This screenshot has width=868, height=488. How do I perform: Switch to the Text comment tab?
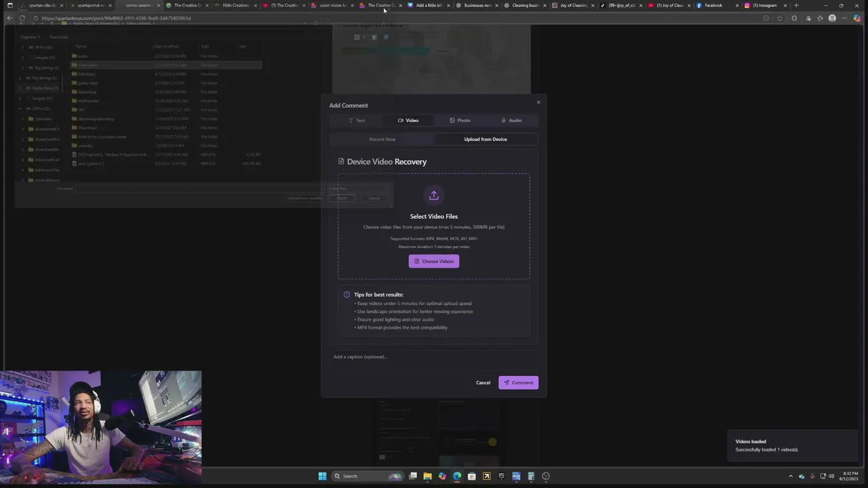357,121
